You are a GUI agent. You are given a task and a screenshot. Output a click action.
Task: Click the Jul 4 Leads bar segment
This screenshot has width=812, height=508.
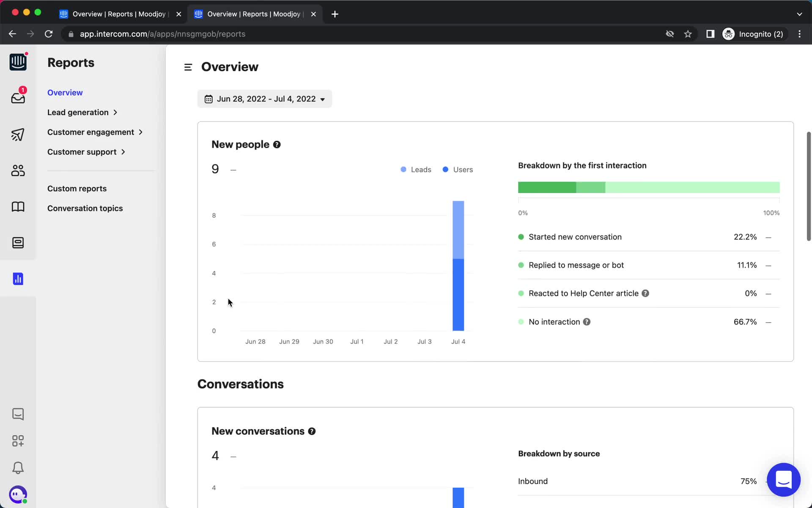(458, 230)
